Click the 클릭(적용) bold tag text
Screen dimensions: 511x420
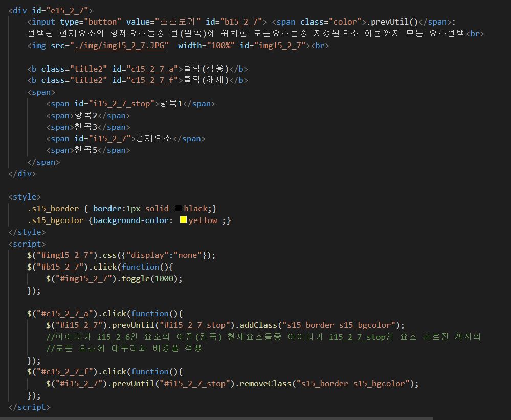pos(206,69)
